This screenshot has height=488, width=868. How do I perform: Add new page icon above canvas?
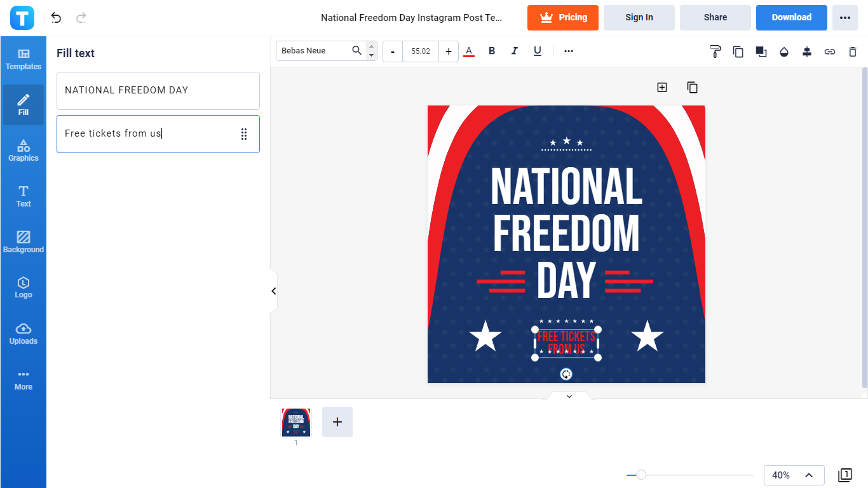tap(662, 87)
